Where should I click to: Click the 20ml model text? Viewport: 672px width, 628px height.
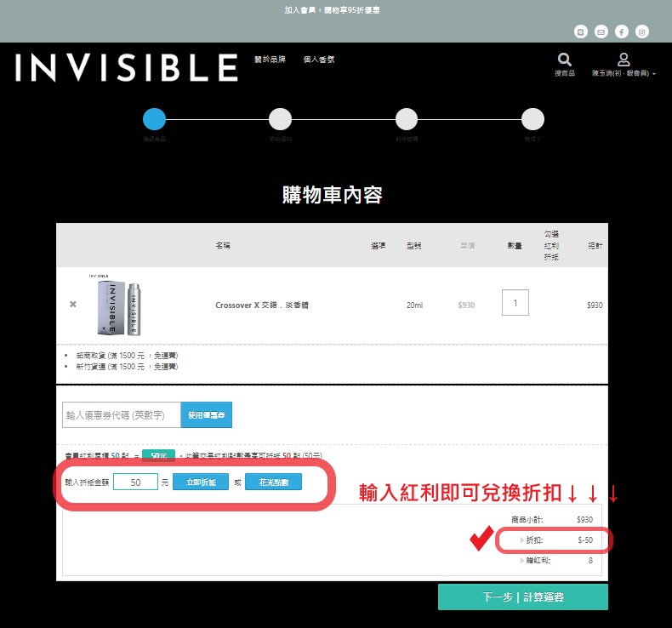414,305
